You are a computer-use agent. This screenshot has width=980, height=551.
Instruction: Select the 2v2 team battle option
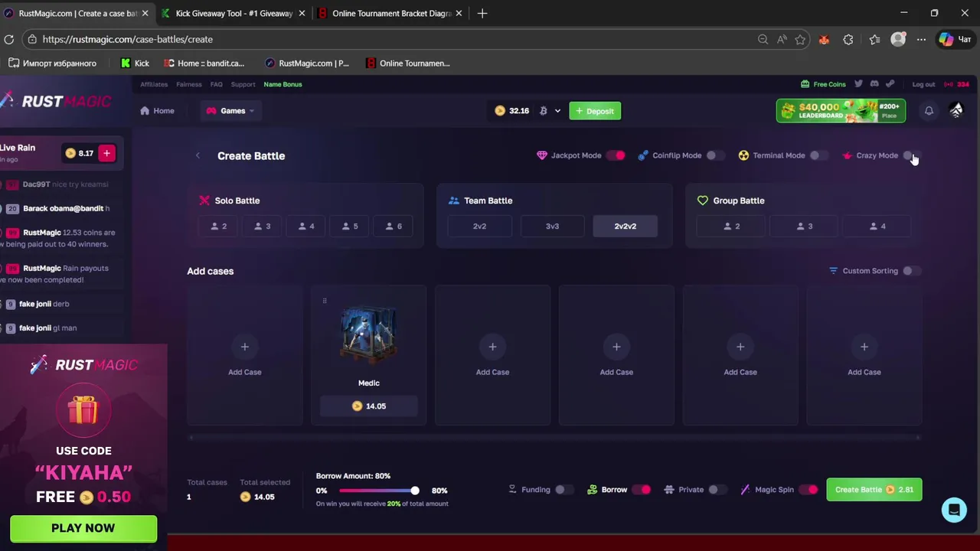tap(479, 227)
